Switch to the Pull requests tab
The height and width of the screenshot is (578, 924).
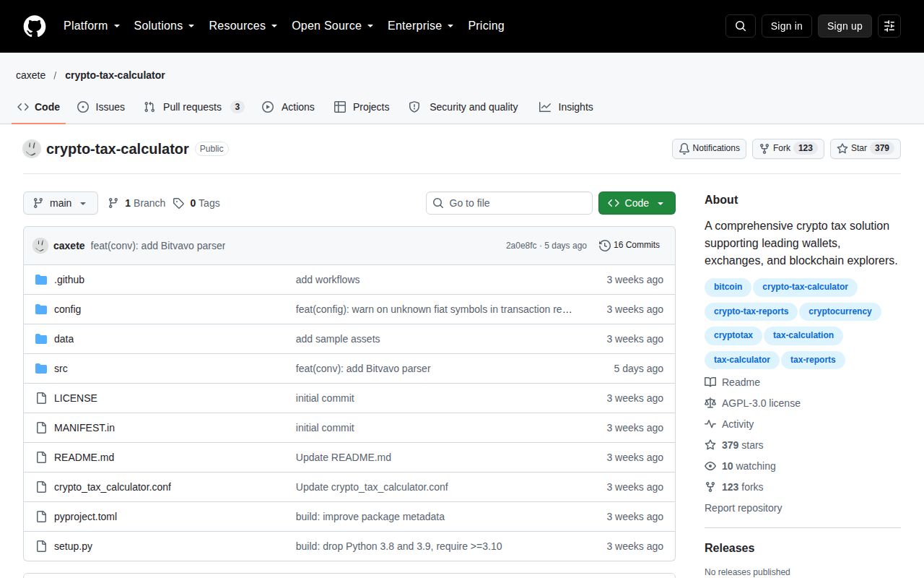(193, 107)
